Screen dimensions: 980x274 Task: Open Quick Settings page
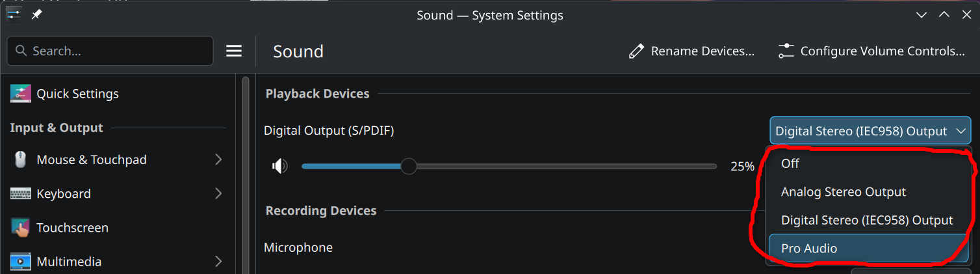coord(77,94)
